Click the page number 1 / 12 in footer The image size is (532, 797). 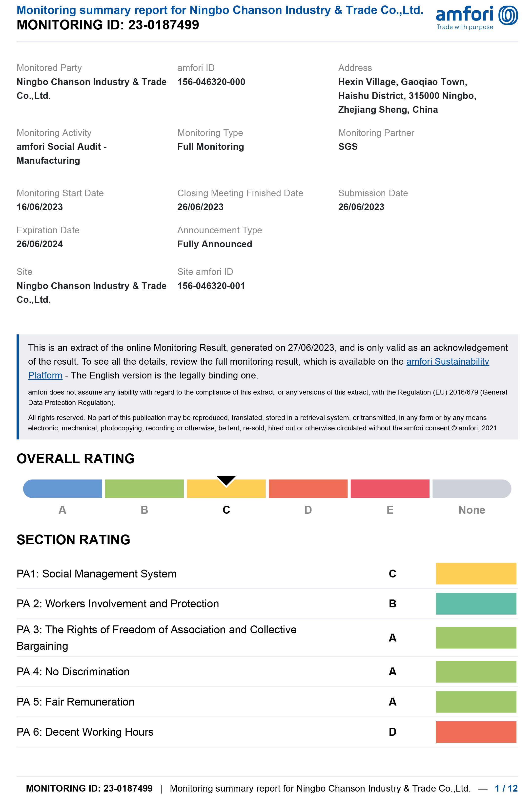(x=506, y=788)
